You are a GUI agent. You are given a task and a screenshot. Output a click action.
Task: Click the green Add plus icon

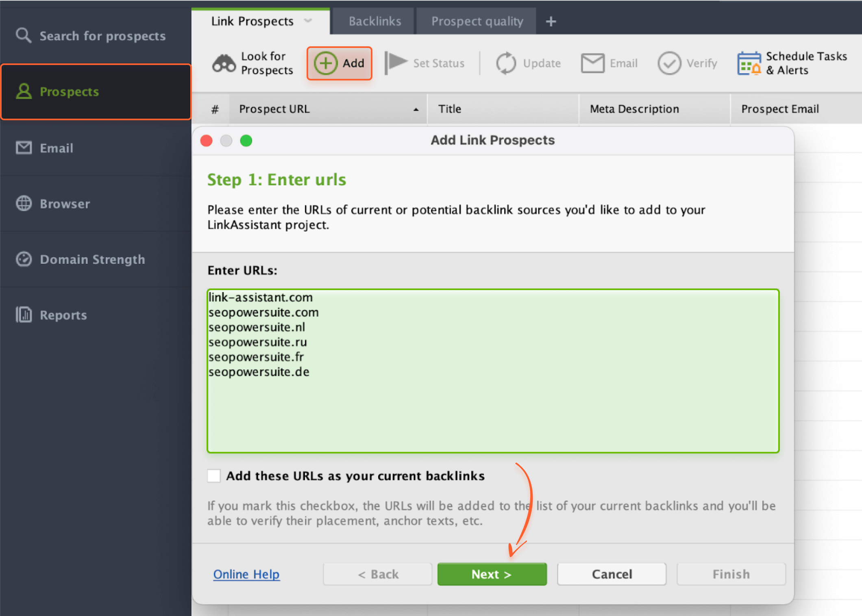[x=325, y=63]
